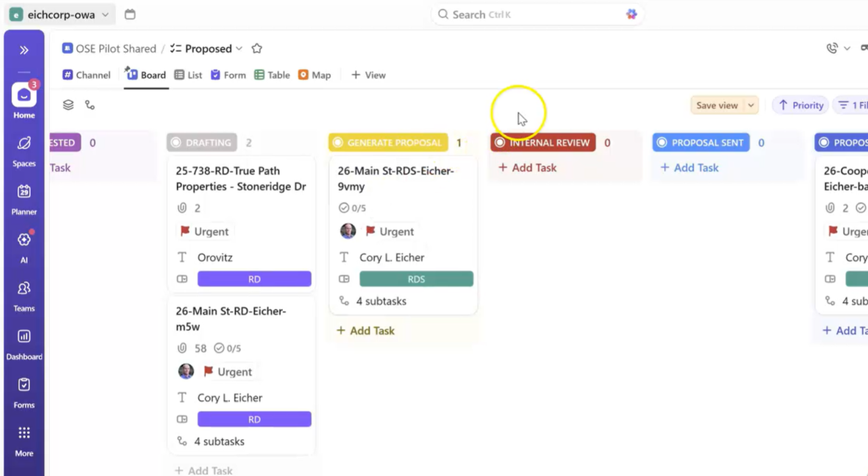Open AI in the sidebar
868x476 pixels.
click(24, 248)
